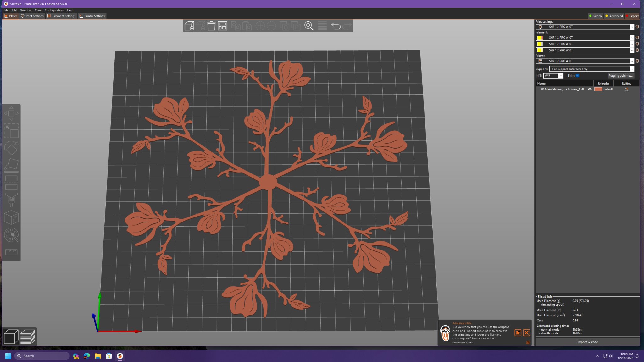
Task: Click the Purging volumes button
Action: [620, 76]
